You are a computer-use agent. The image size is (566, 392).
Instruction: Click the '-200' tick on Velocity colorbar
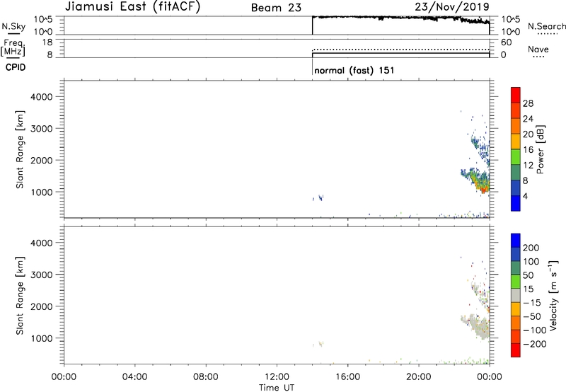click(x=535, y=344)
